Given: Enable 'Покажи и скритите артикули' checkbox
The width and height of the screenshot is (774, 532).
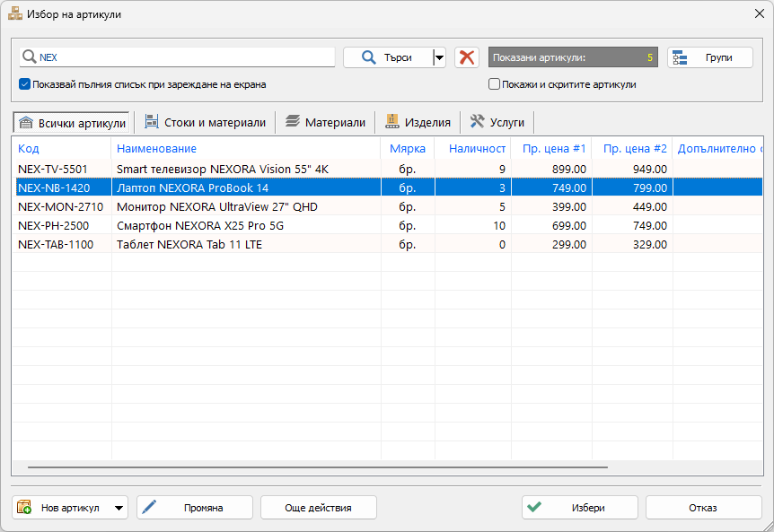Looking at the screenshot, I should pos(494,84).
